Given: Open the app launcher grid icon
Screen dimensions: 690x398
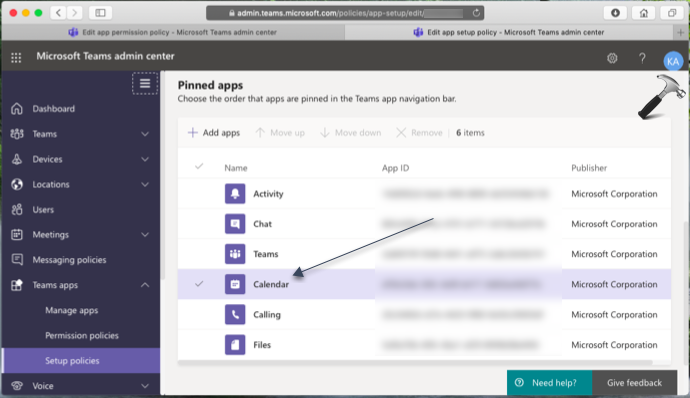Looking at the screenshot, I should [16, 57].
